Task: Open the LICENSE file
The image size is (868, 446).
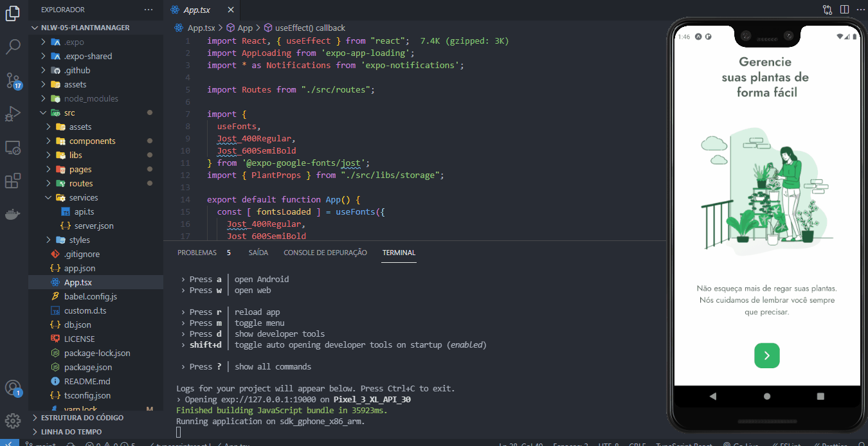Action: (x=96, y=339)
